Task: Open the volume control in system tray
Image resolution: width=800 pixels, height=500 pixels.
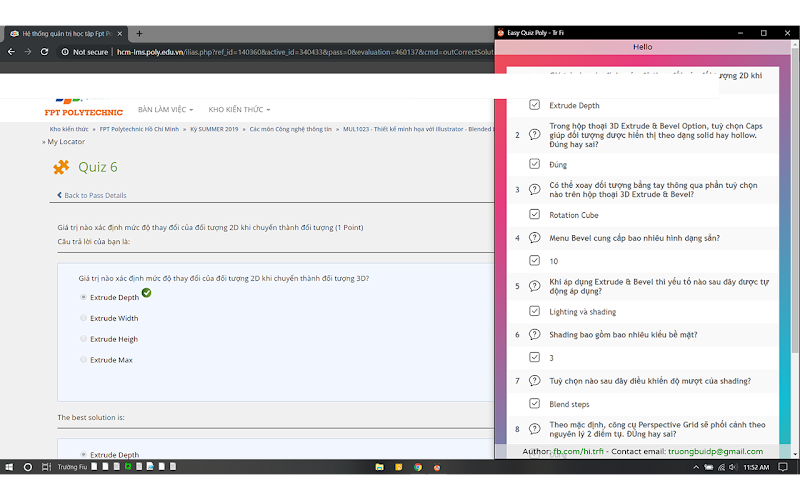Action: coord(733,467)
